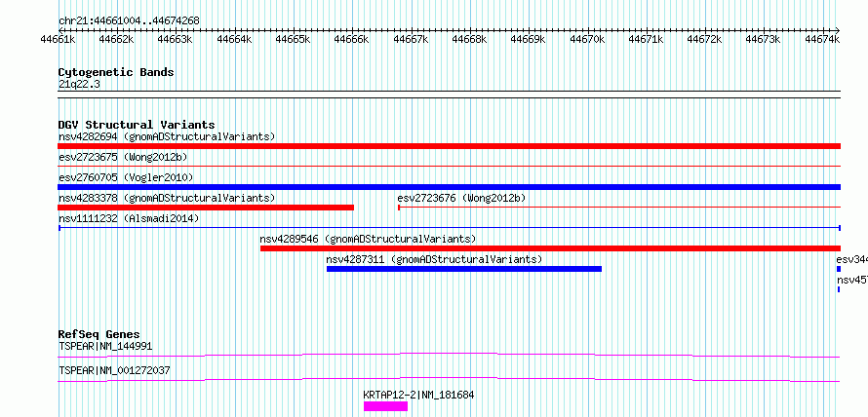Click the TSPEAR NM_144991 transcript line
The width and height of the screenshot is (868, 417).
coord(449,355)
